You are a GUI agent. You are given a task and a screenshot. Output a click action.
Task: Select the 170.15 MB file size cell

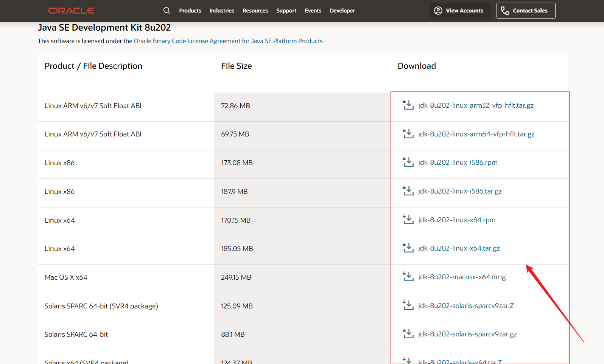(x=302, y=222)
